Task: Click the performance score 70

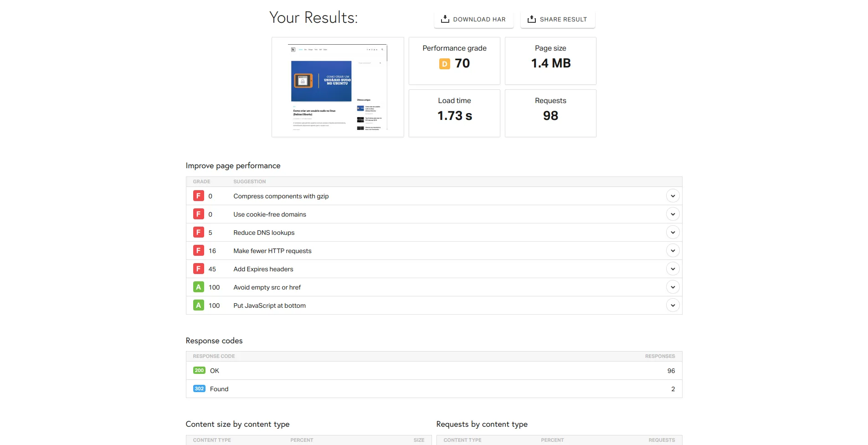Action: click(462, 63)
